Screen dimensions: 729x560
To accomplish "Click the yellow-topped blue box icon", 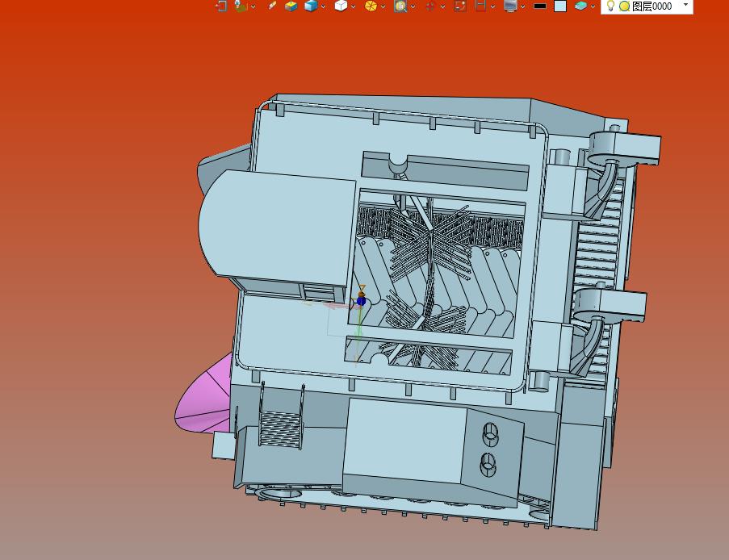I will point(291,6).
